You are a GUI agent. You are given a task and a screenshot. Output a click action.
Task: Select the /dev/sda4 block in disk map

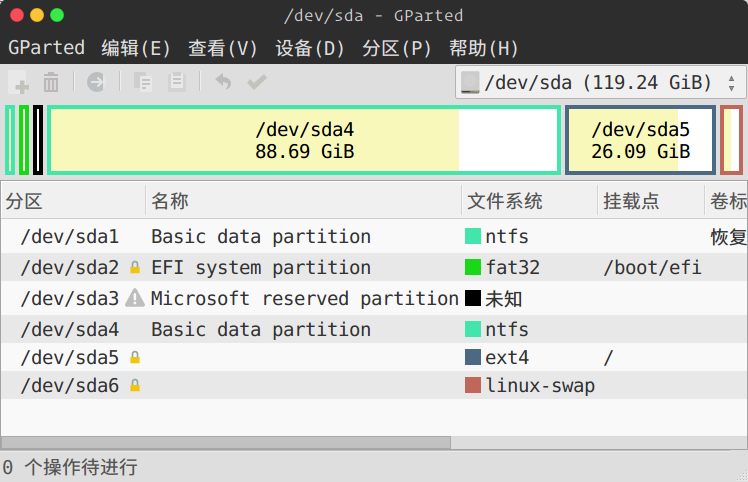pyautogui.click(x=304, y=141)
